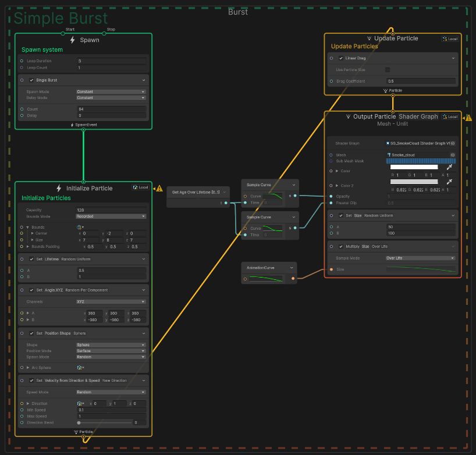The height and width of the screenshot is (455, 476).
Task: Enable the Use Particle Size checkbox
Action: pyautogui.click(x=388, y=70)
